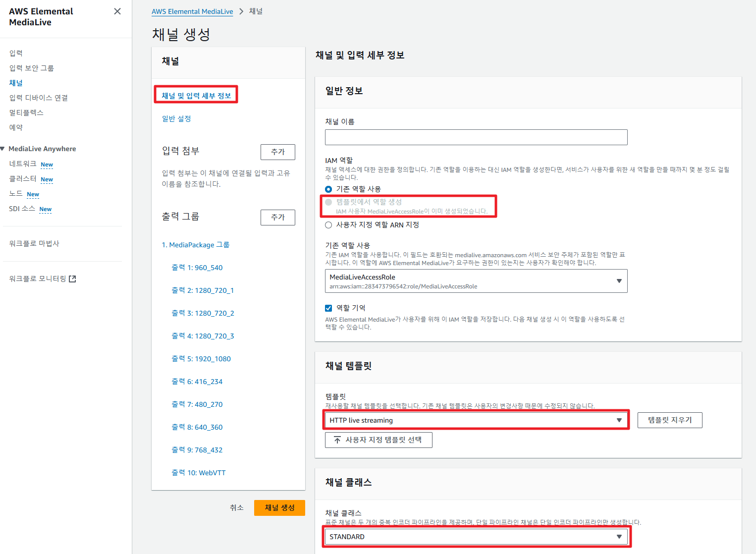The width and height of the screenshot is (756, 554).
Task: Open MediaLiveAccessRole IAM role dropdown
Action: pos(476,281)
